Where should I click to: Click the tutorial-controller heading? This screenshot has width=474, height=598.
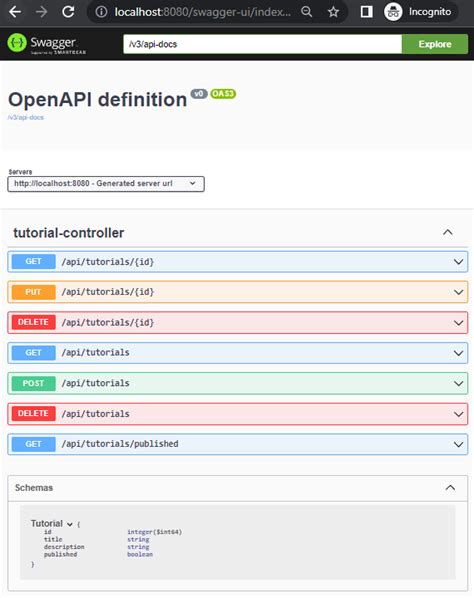pos(69,233)
